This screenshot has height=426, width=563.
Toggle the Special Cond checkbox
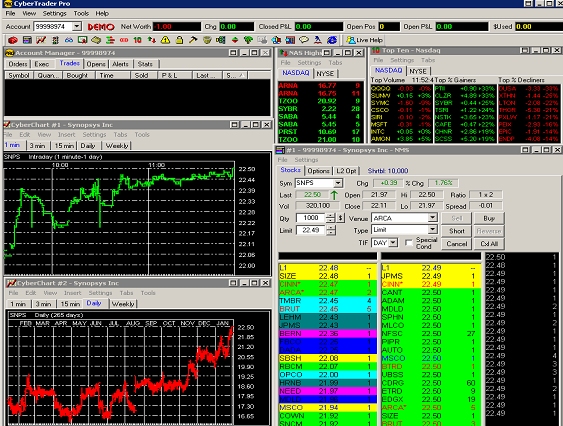pos(409,243)
